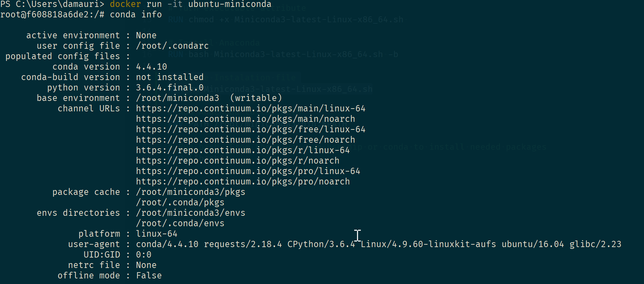644x284 pixels.
Task: Click the /root/miniconda3/pkgs package cache path
Action: pos(191,192)
